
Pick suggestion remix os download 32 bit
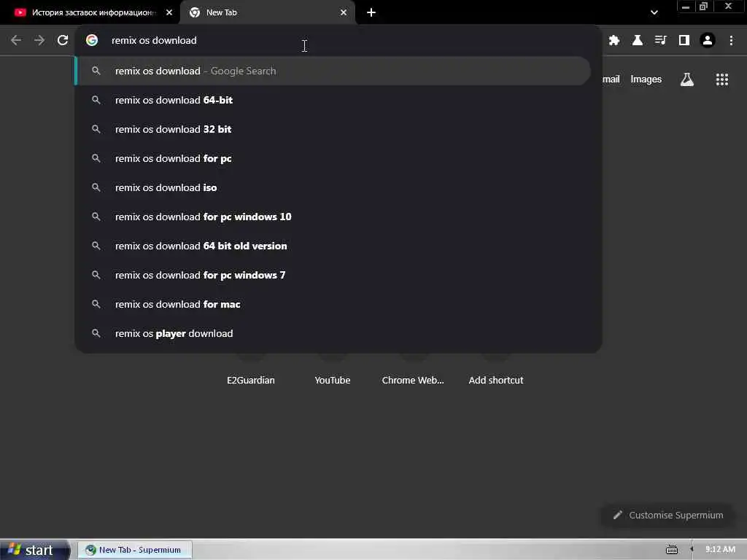(x=333, y=129)
